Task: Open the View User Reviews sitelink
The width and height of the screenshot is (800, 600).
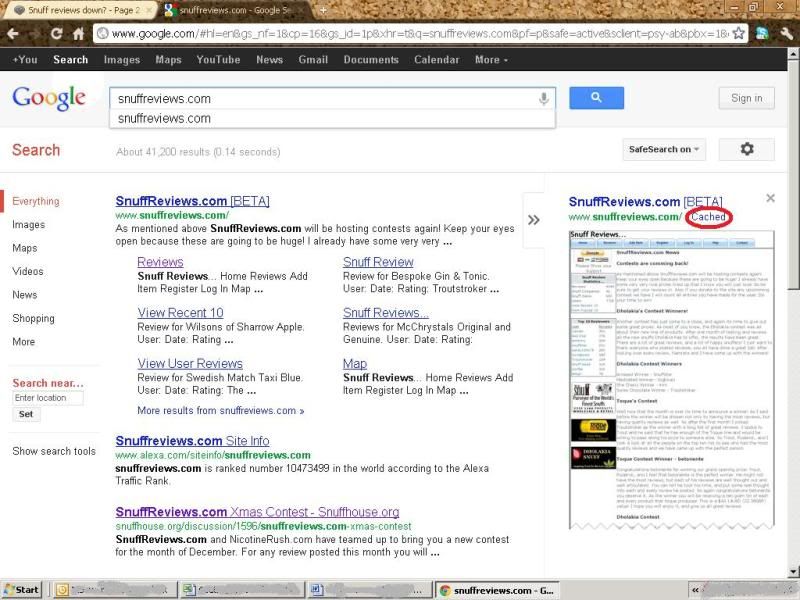Action: coord(190,363)
